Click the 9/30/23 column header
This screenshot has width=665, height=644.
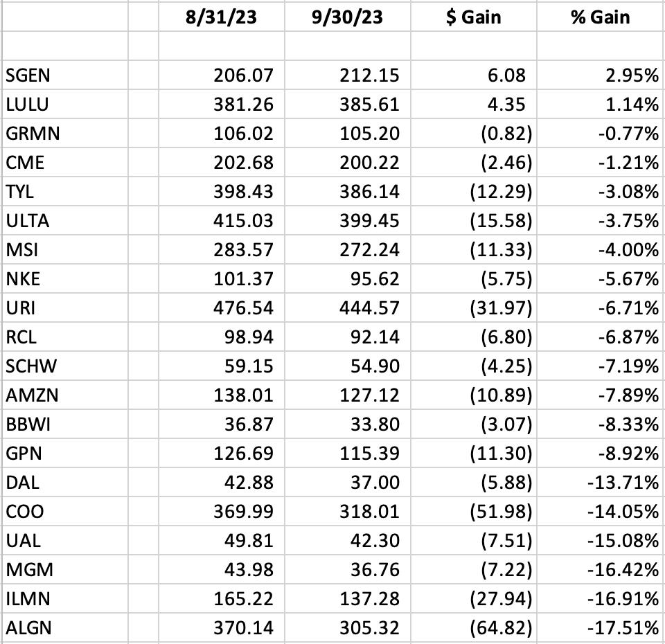pyautogui.click(x=347, y=16)
